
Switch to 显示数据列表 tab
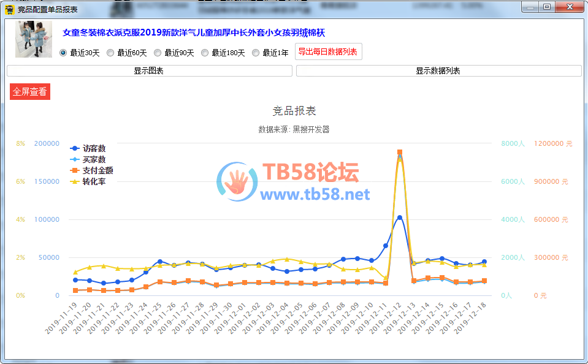[x=438, y=71]
